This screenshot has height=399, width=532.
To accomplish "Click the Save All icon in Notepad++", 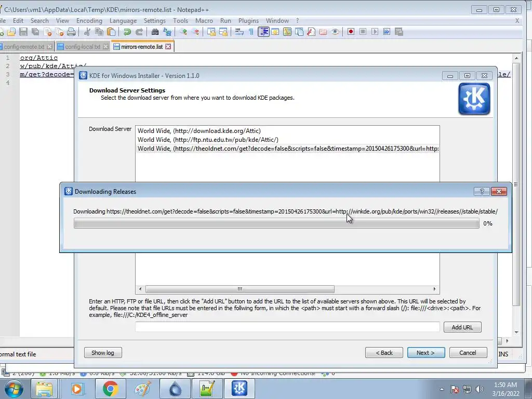I will pos(35,32).
